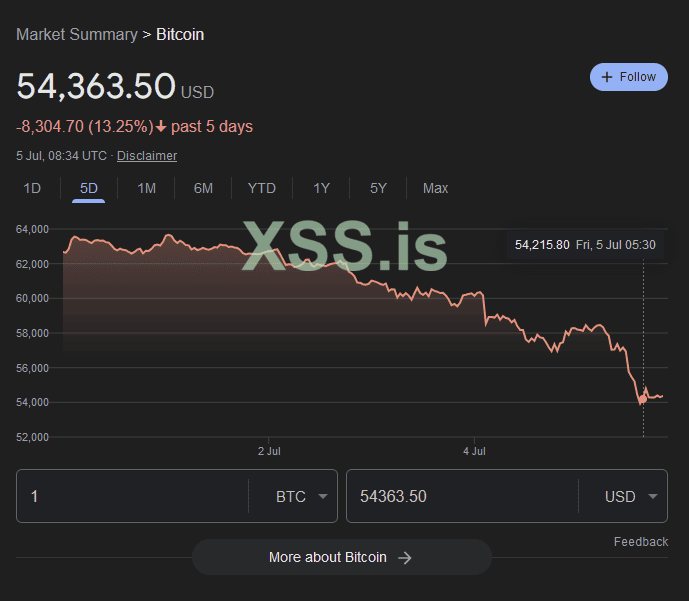Click the arrow icon in More about Bitcoin
Image resolution: width=689 pixels, height=601 pixels.
pos(405,558)
